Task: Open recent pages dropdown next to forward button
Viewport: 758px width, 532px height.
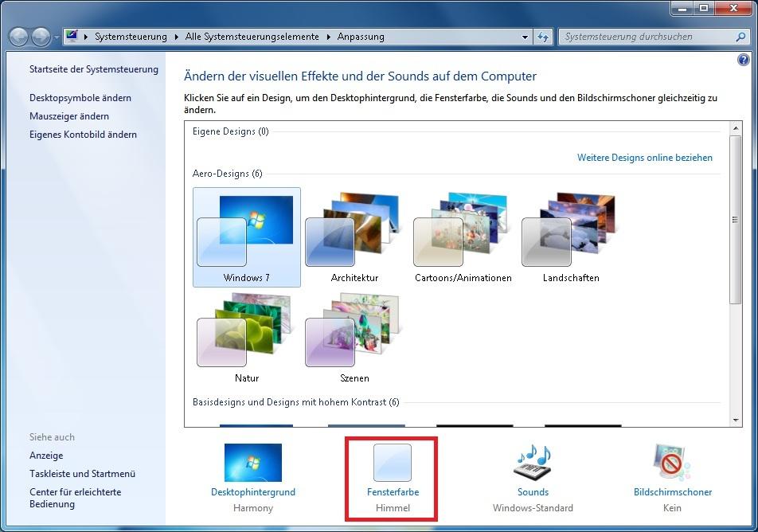Action: [57, 37]
